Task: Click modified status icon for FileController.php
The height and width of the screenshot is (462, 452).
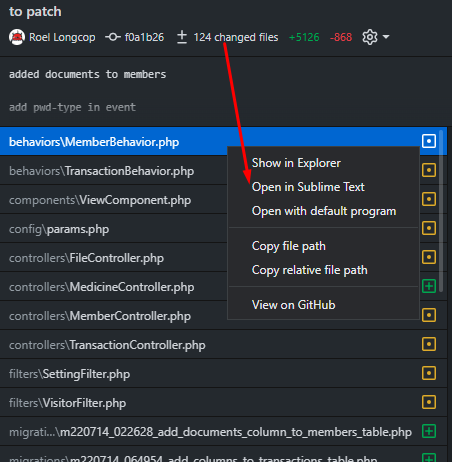Action: coord(429,257)
